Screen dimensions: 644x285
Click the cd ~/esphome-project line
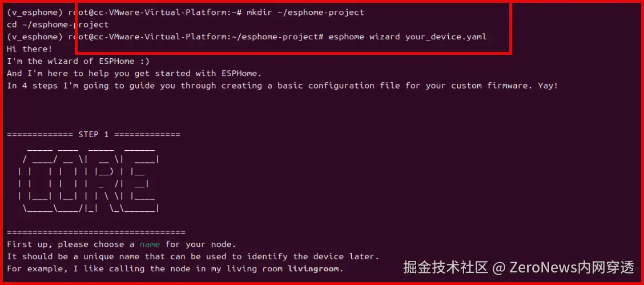pos(57,25)
